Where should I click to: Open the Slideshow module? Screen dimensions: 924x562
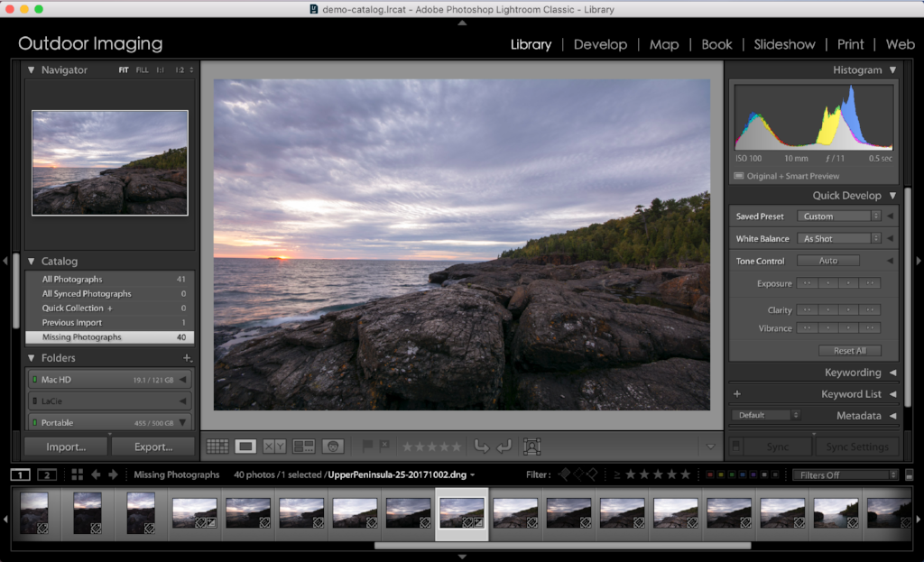tap(784, 44)
